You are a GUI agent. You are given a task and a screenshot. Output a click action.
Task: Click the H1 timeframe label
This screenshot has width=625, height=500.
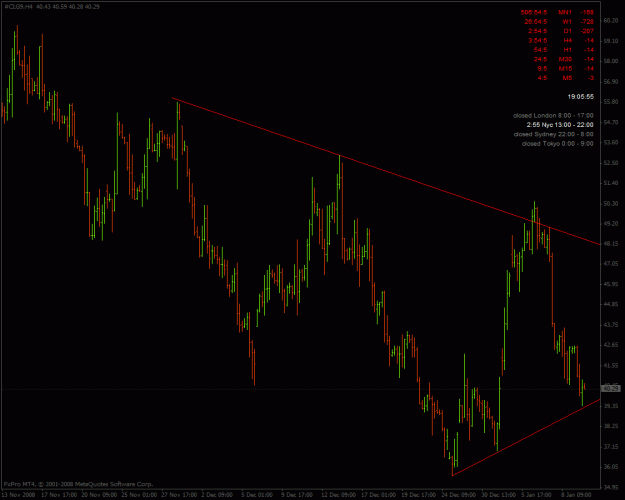(x=567, y=50)
